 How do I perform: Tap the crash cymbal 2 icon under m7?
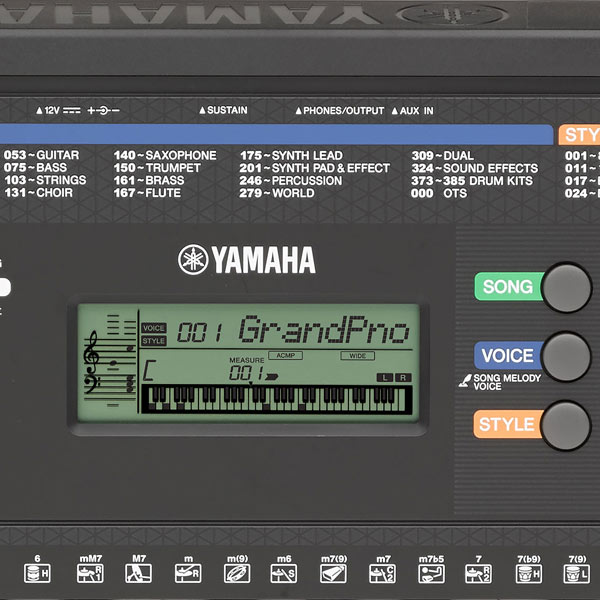pos(382,573)
